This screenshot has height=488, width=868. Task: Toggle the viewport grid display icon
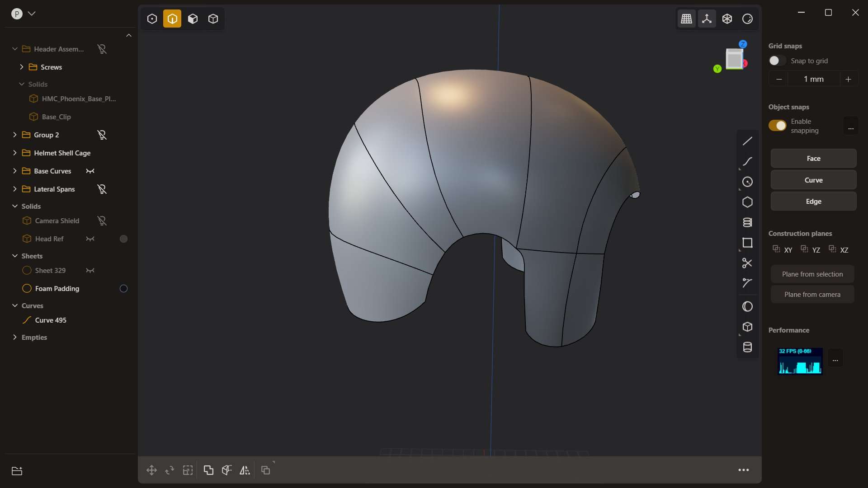686,19
